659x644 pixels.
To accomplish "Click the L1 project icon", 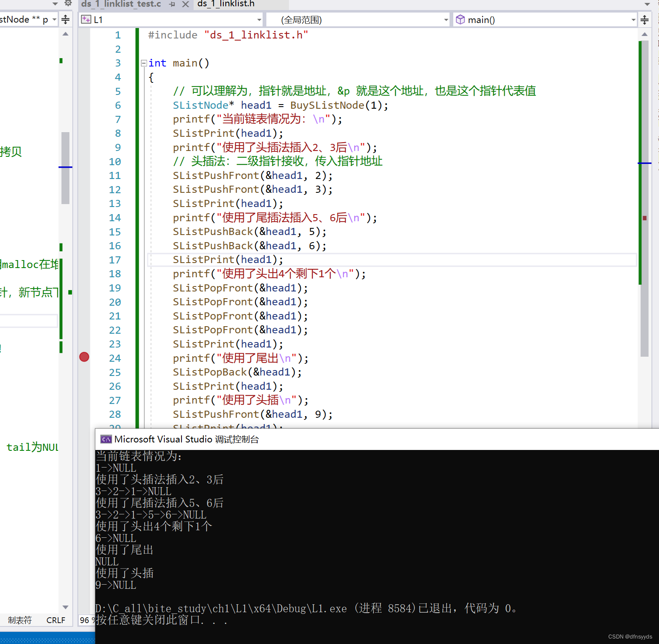I will tap(86, 19).
